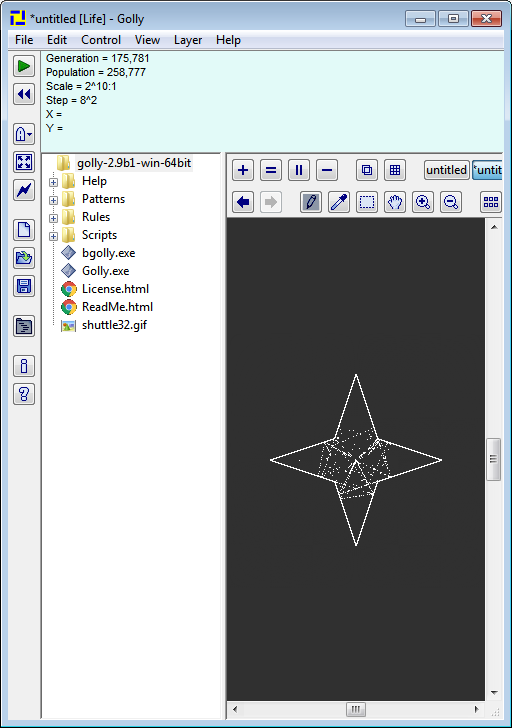Select bgolly.exe in the file tree
This screenshot has width=512, height=728.
[109, 253]
